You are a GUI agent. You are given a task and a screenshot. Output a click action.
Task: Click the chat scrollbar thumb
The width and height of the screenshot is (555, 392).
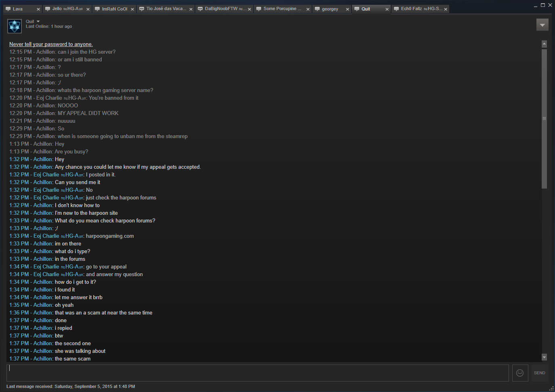tap(544, 119)
